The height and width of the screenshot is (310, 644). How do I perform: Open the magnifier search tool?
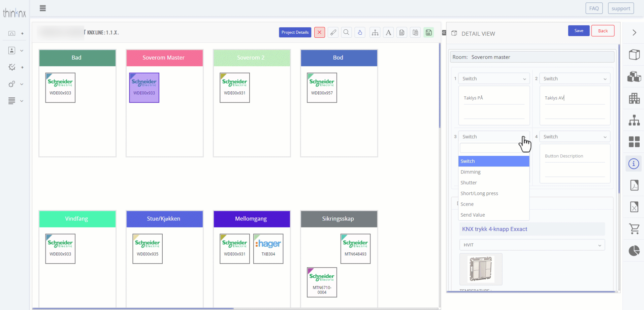(346, 32)
